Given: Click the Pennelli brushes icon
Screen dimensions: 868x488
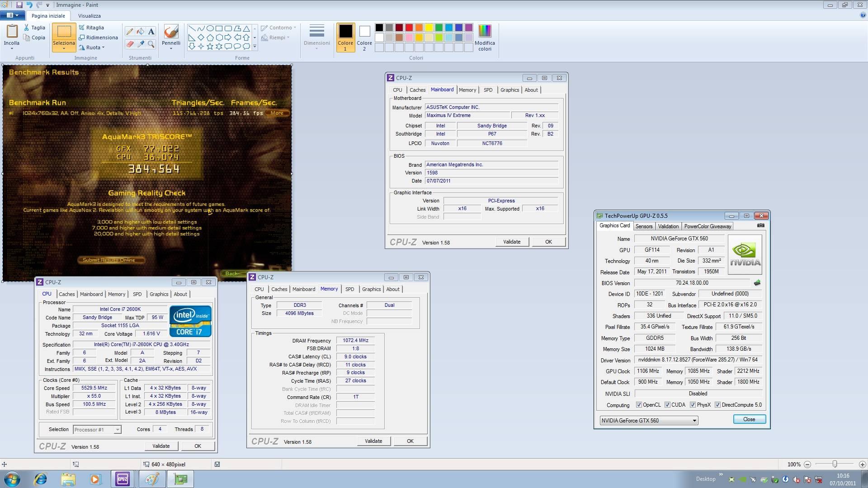Looking at the screenshot, I should [x=171, y=32].
